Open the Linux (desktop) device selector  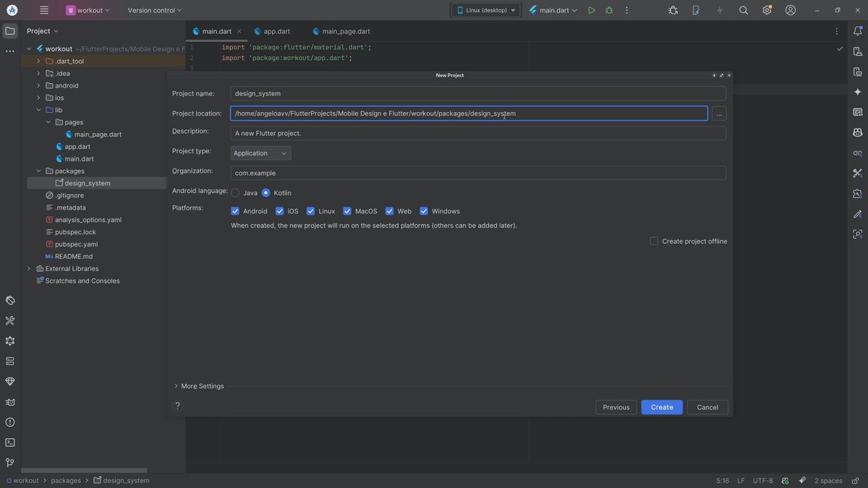pos(486,10)
